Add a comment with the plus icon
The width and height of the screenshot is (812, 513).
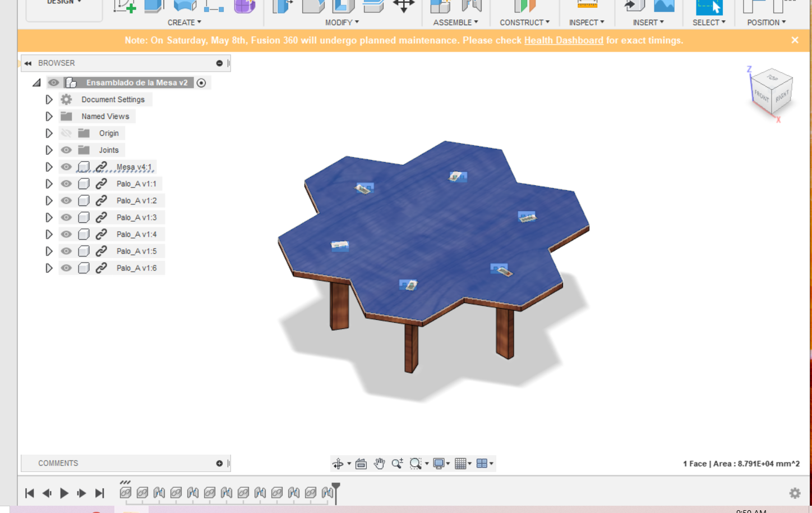pyautogui.click(x=219, y=464)
